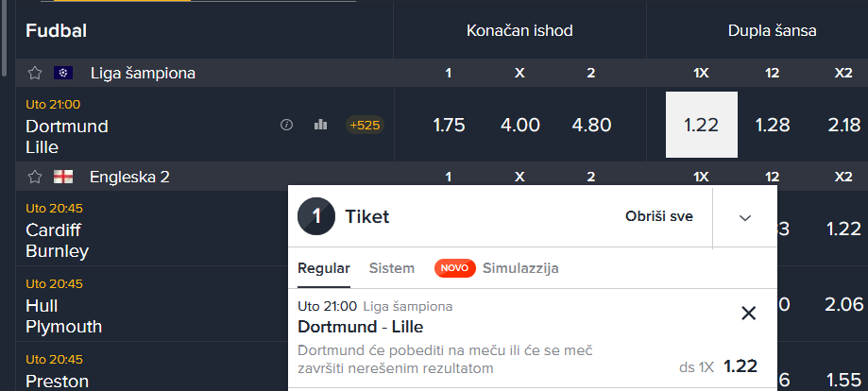
Task: Favorite the Engleska 2 league star
Action: 35,178
